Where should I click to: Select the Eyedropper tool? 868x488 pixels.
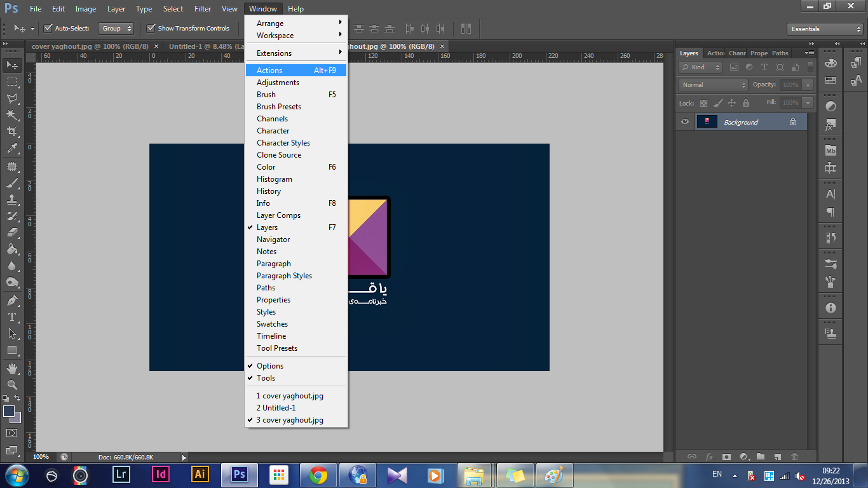click(12, 149)
